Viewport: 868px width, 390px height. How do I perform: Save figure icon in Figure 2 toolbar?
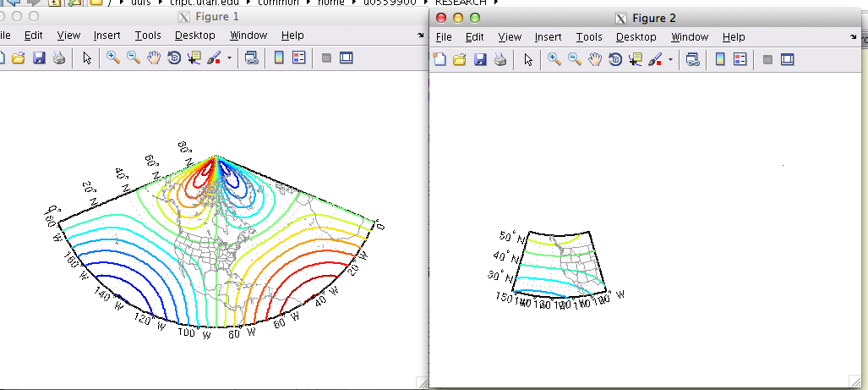pyautogui.click(x=480, y=59)
